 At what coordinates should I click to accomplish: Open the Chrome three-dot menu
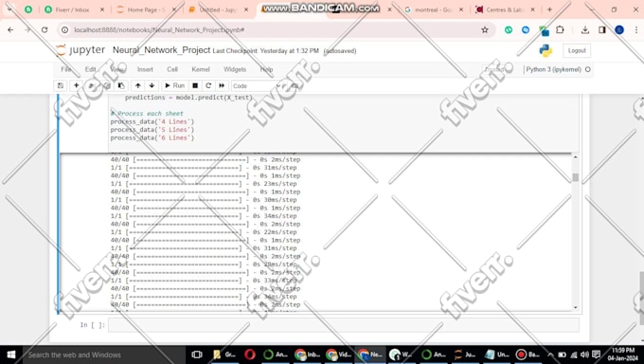click(x=635, y=29)
